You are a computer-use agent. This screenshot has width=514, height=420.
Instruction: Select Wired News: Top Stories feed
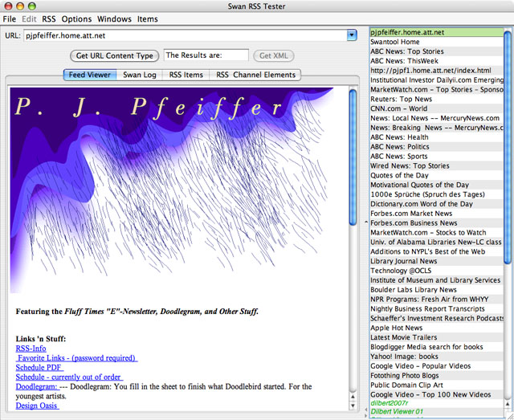click(410, 165)
